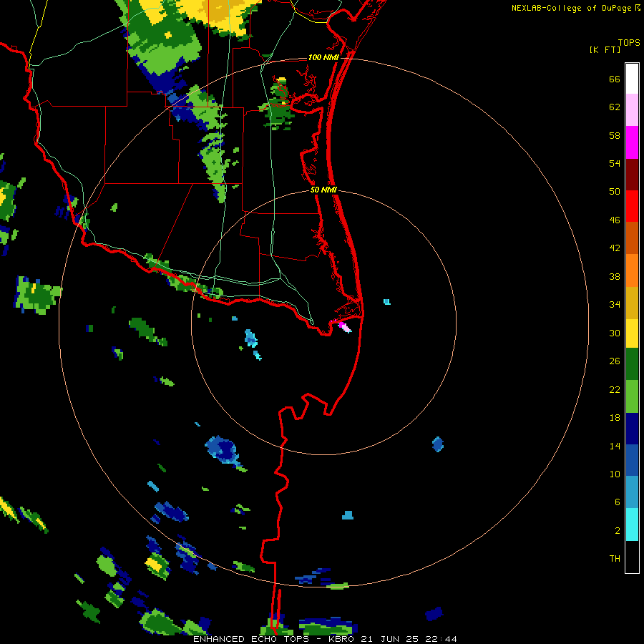The image size is (644, 644).
Task: Click the light blue 14 kft swatch
Action: click(632, 492)
